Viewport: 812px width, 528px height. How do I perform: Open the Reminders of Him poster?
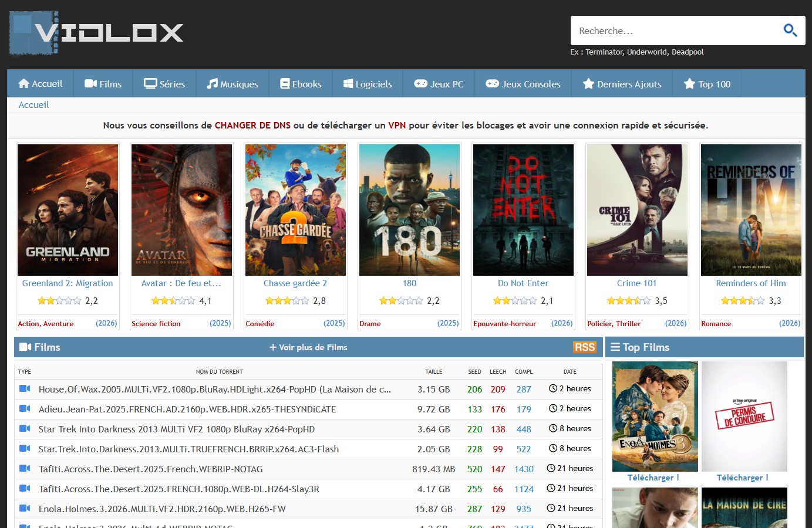coord(751,210)
